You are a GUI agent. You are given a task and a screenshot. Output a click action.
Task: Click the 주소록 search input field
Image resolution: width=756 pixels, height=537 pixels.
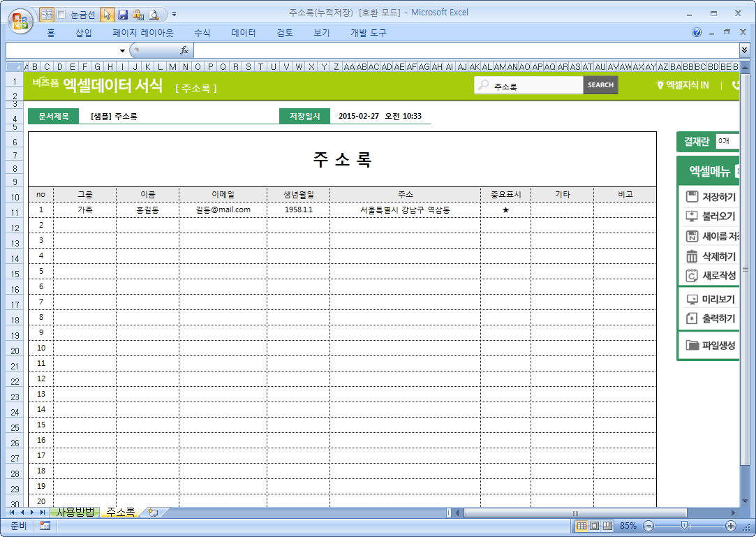(x=529, y=86)
